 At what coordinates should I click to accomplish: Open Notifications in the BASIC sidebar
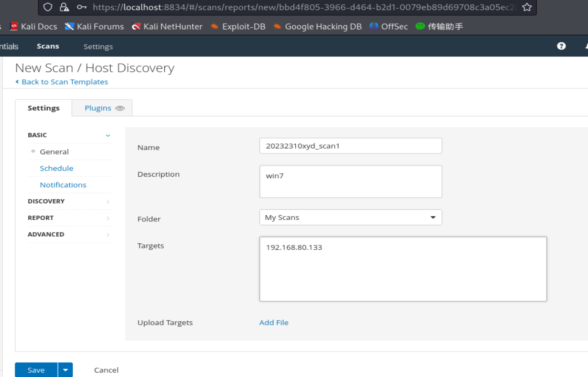tap(63, 185)
